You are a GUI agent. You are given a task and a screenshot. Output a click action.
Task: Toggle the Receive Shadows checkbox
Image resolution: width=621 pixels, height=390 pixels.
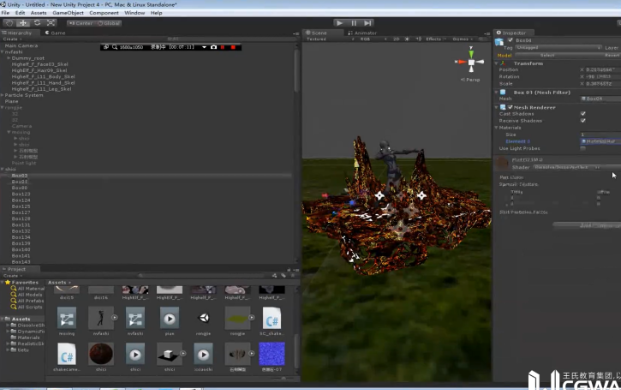583,120
